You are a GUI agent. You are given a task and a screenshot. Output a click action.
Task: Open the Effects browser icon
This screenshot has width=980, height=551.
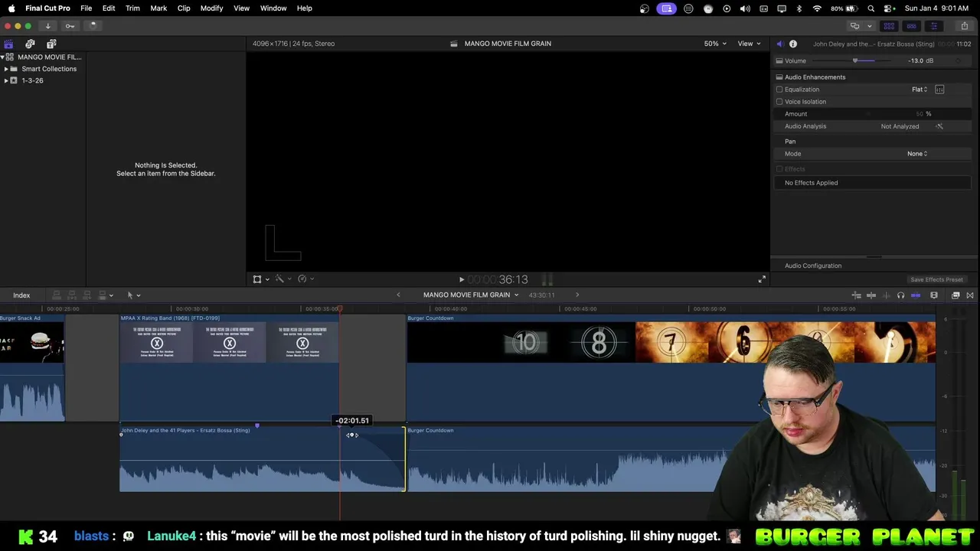pos(955,295)
